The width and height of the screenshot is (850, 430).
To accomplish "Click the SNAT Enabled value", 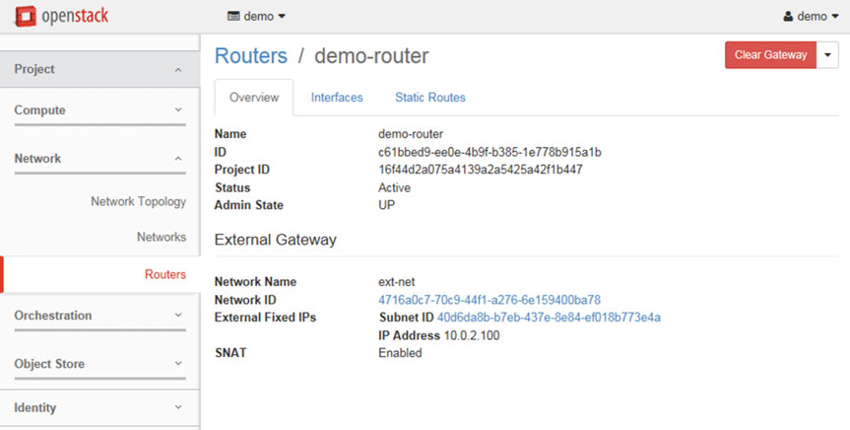I will (400, 353).
